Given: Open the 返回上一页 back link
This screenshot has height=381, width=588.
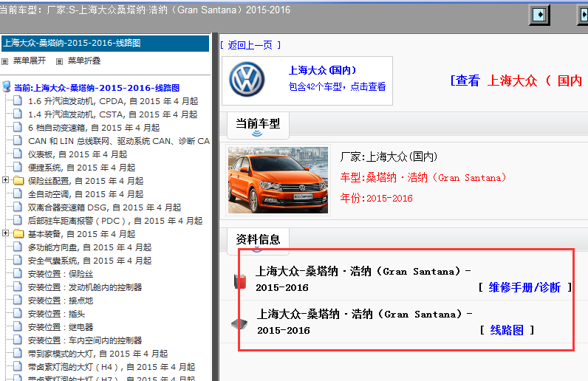Looking at the screenshot, I should coord(250,45).
